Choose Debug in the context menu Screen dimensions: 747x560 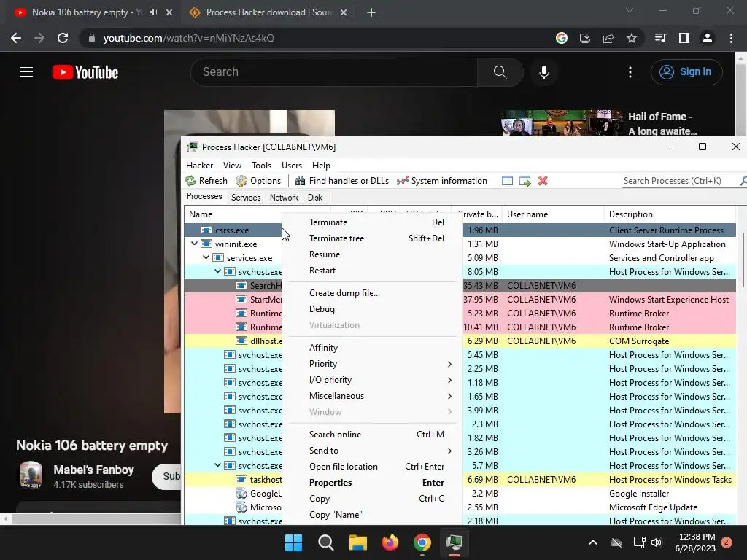pos(373,309)
